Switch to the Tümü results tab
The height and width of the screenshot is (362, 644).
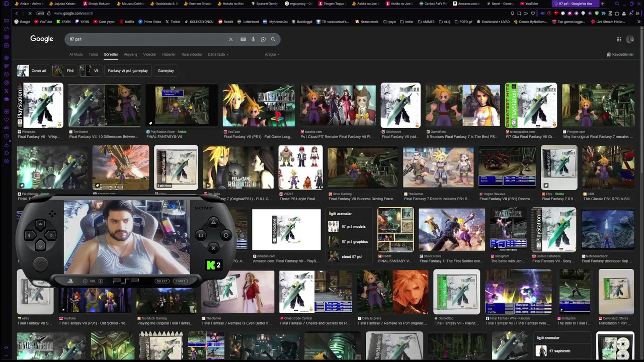tap(93, 54)
